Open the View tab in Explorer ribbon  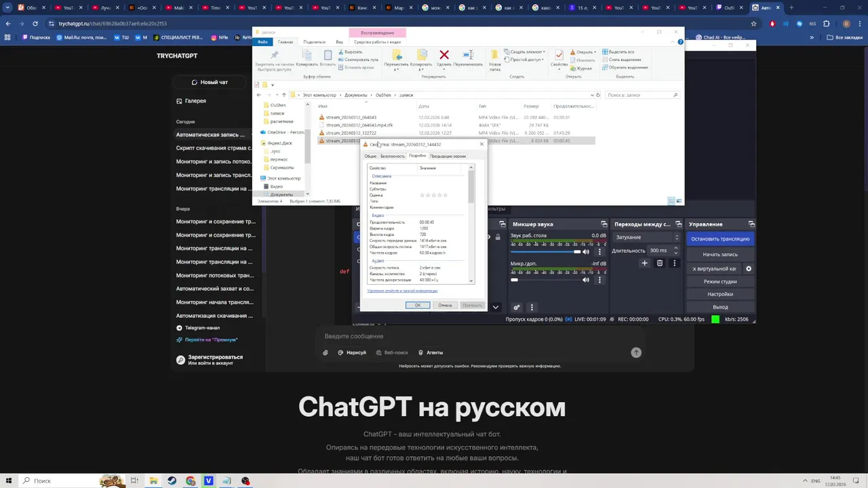click(x=339, y=42)
